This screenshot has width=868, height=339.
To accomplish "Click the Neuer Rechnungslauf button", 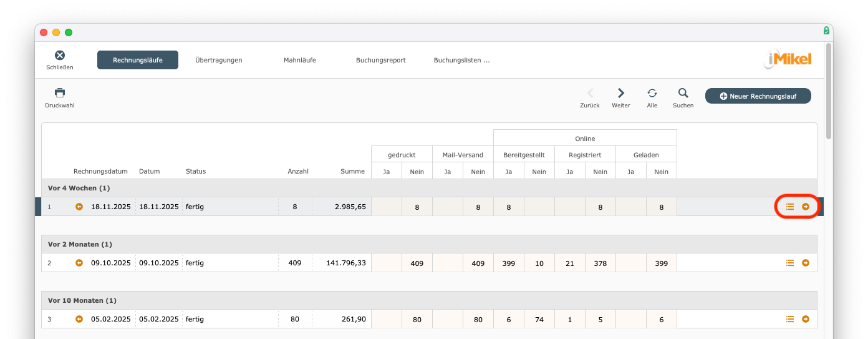I will pos(758,96).
